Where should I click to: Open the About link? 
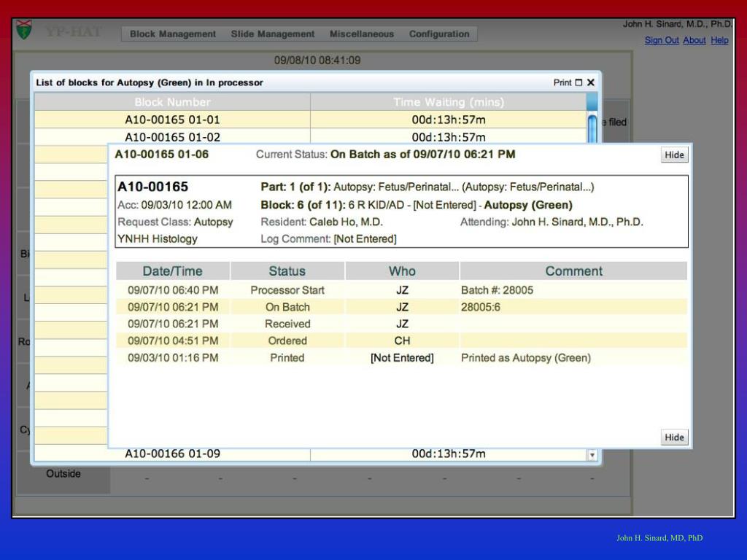[694, 41]
